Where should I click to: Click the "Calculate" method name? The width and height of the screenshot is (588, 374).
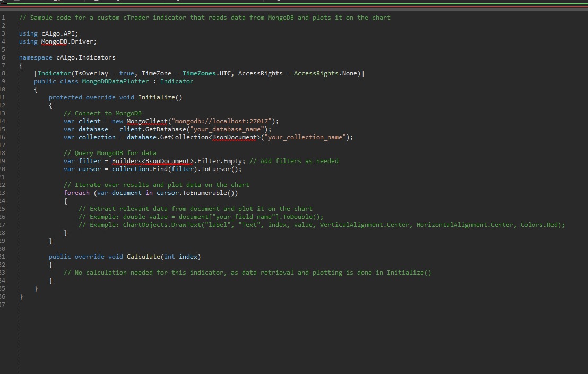click(x=143, y=257)
